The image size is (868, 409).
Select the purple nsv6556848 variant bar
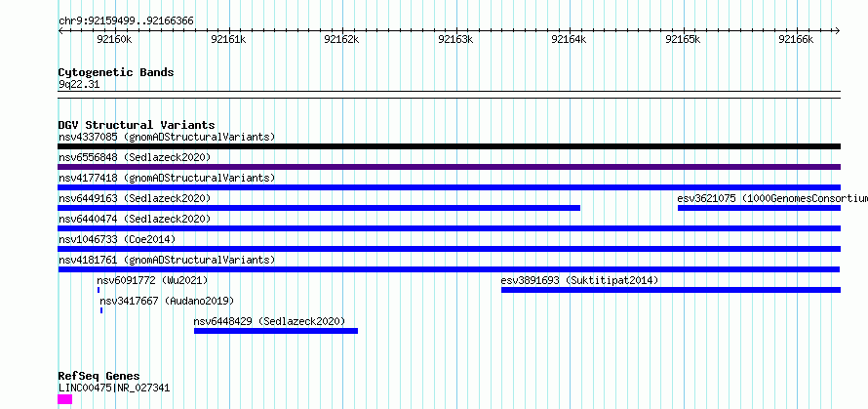[449, 167]
